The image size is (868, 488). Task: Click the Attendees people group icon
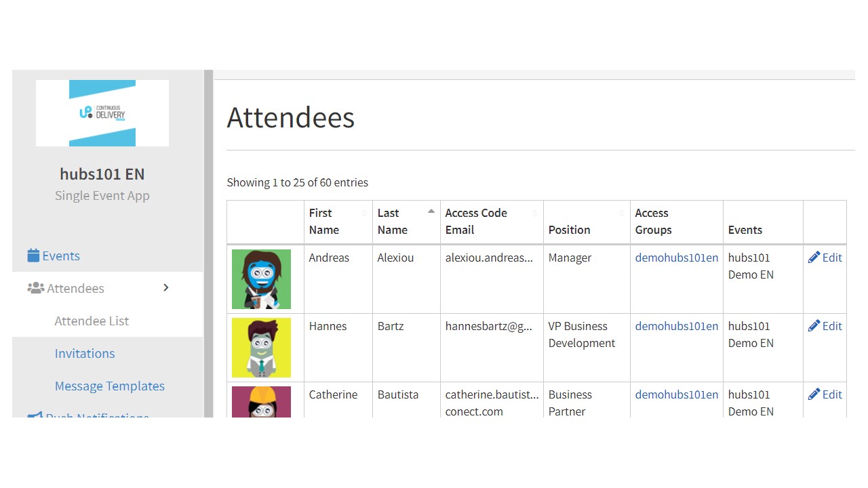(x=35, y=288)
